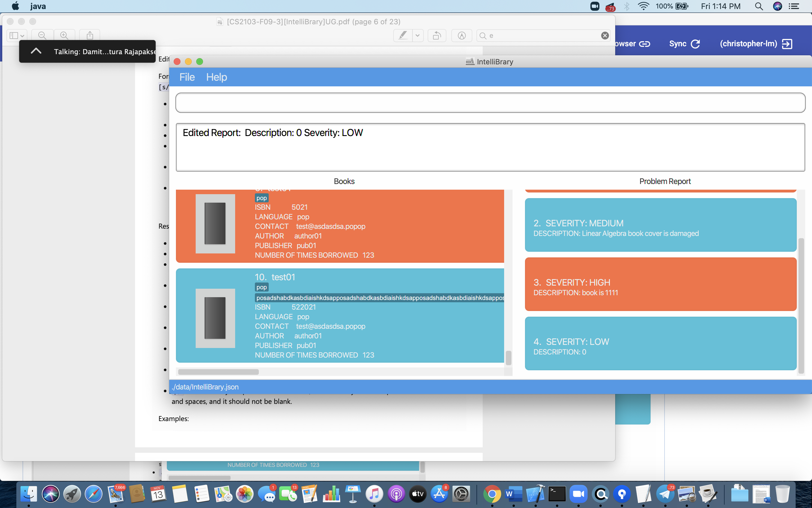Click the Highlight pen tool in Preview
Viewport: 812px width, 508px height.
(403, 35)
